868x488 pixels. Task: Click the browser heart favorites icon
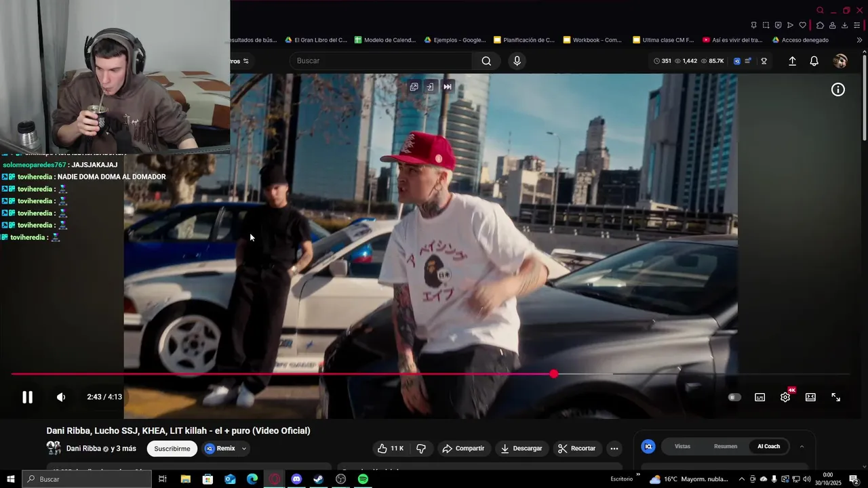tap(802, 25)
